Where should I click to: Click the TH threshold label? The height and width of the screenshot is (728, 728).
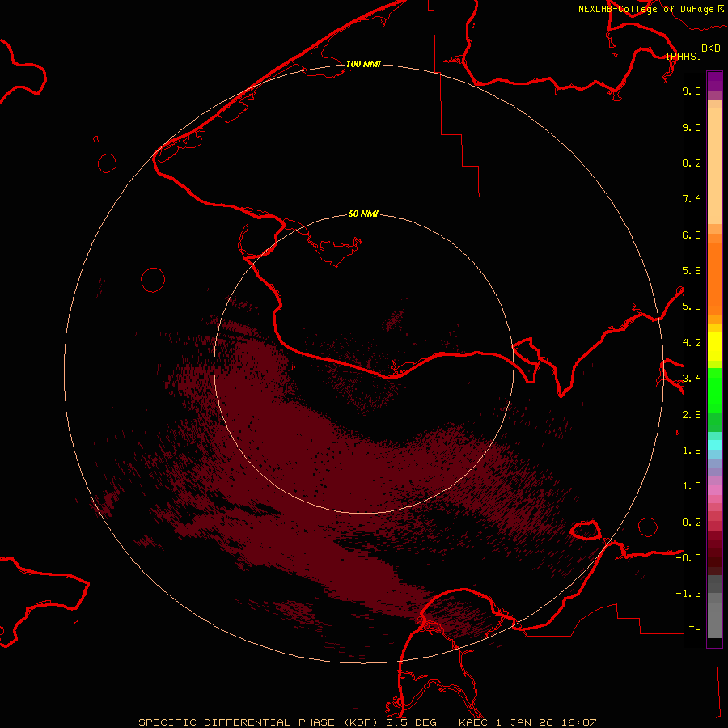pyautogui.click(x=695, y=630)
